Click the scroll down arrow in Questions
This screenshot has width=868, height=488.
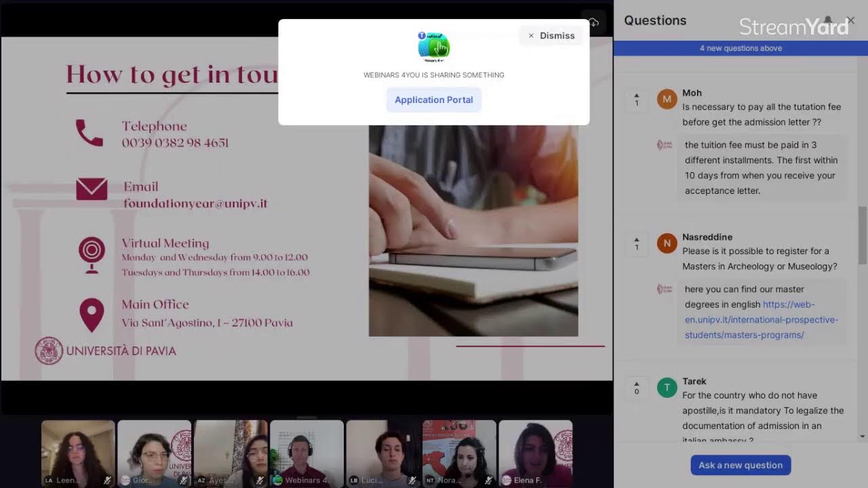click(x=863, y=436)
